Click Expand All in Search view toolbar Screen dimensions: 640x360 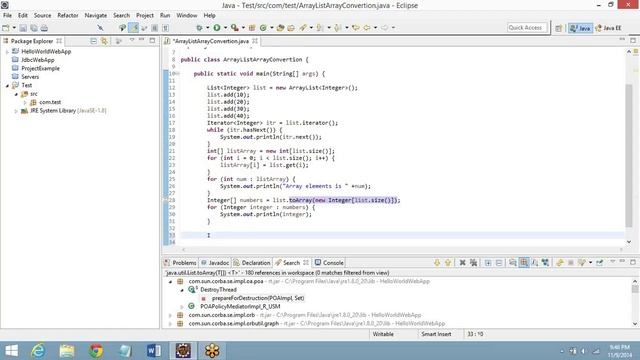point(488,262)
